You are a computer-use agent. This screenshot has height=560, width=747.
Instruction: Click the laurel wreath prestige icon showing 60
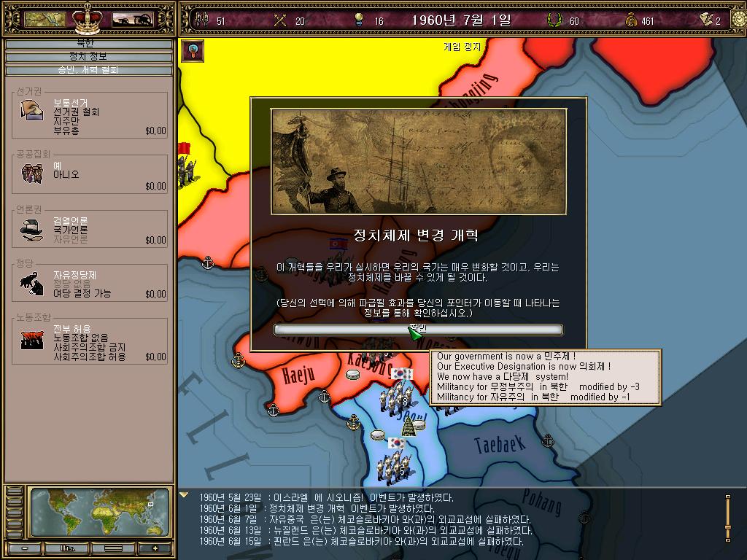(x=554, y=20)
